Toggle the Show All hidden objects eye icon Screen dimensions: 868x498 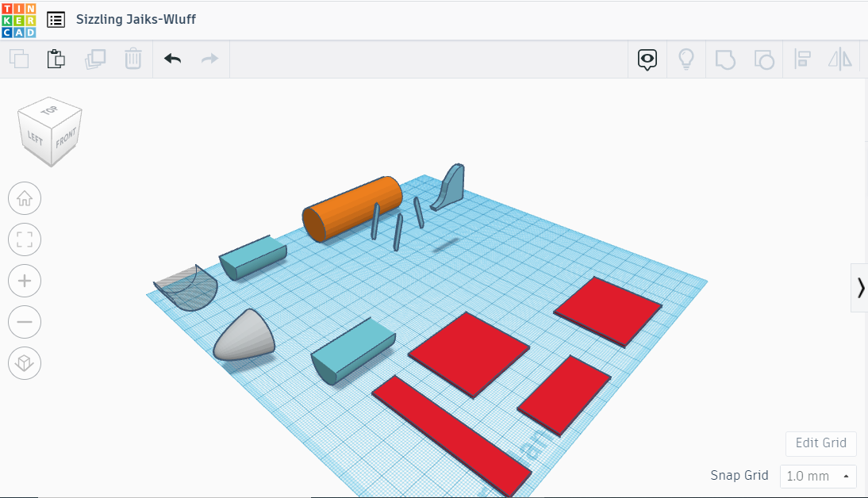[647, 59]
